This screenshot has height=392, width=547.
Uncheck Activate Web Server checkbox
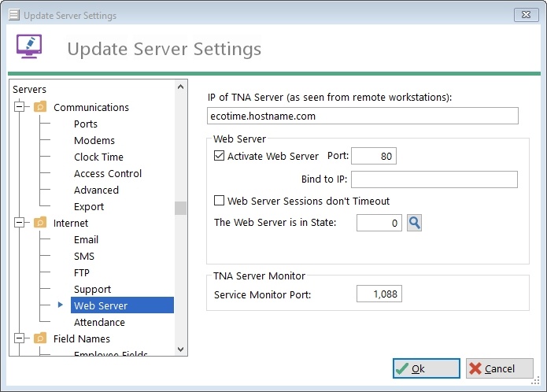219,156
